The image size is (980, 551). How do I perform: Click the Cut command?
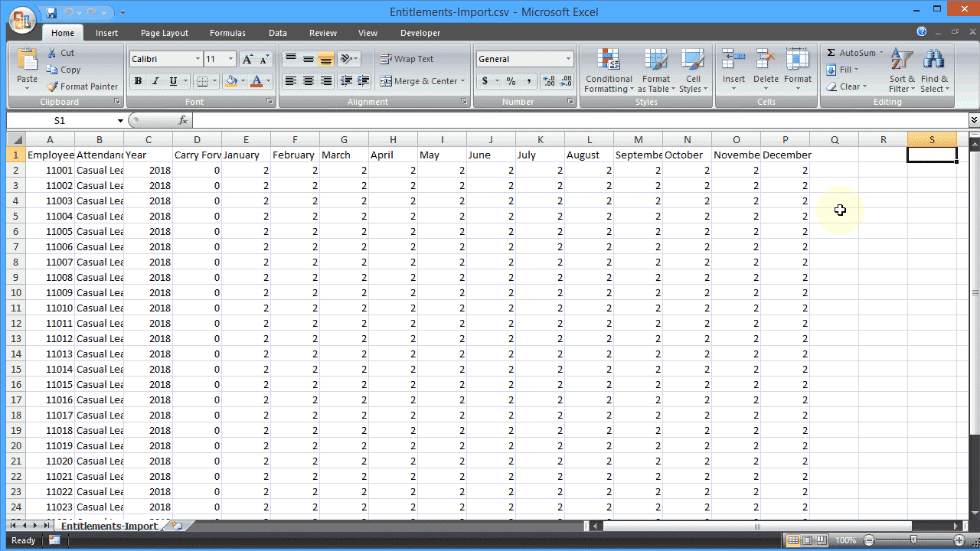tap(60, 53)
